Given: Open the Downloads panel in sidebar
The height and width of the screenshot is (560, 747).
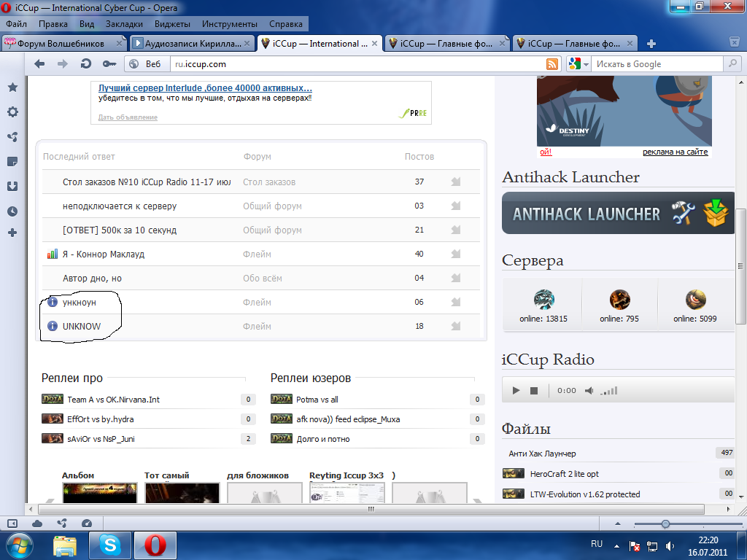Looking at the screenshot, I should point(13,186).
